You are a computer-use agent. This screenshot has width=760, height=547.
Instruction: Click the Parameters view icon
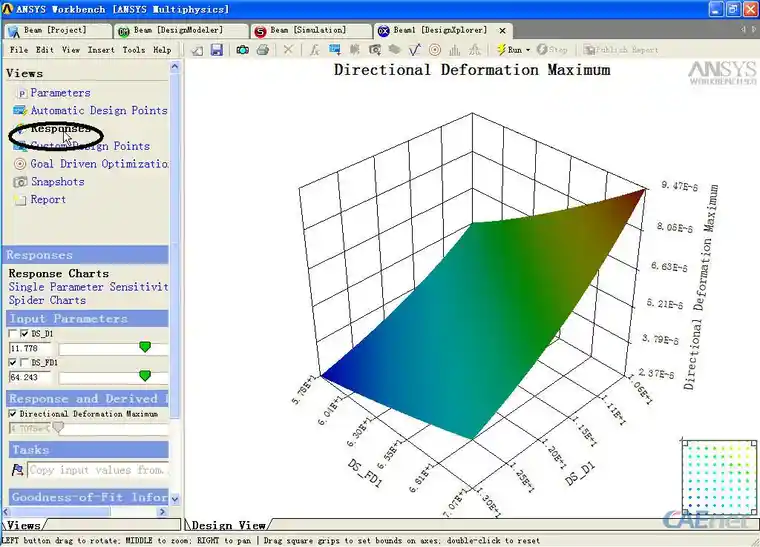tap(21, 93)
